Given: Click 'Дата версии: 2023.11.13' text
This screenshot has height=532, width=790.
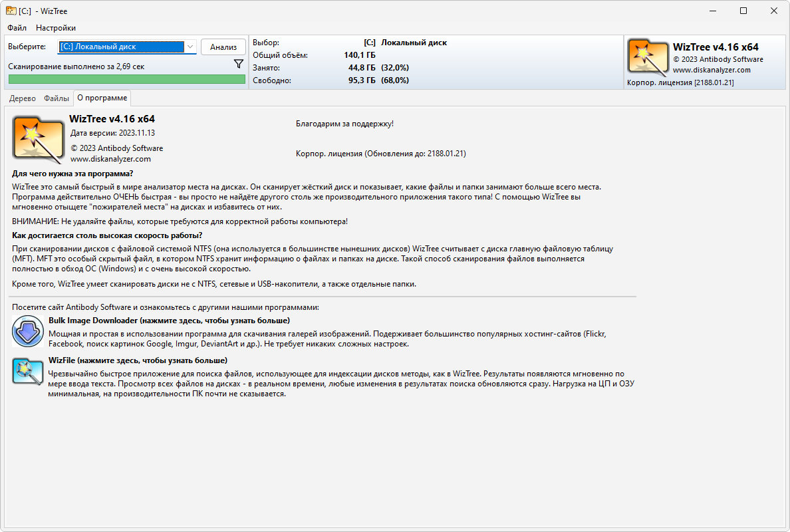Looking at the screenshot, I should tap(112, 133).
